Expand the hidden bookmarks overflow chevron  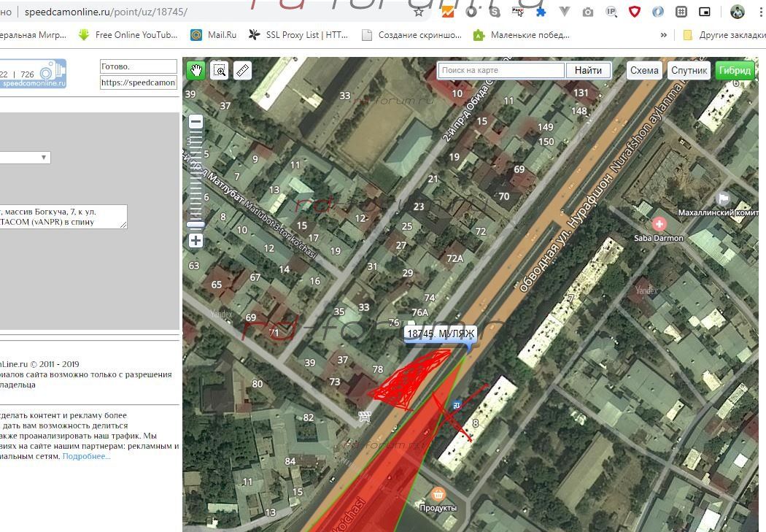663,35
